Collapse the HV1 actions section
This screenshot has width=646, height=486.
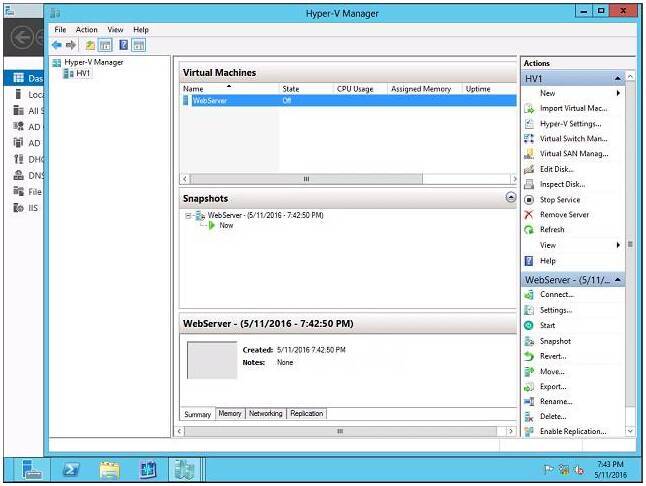click(617, 78)
